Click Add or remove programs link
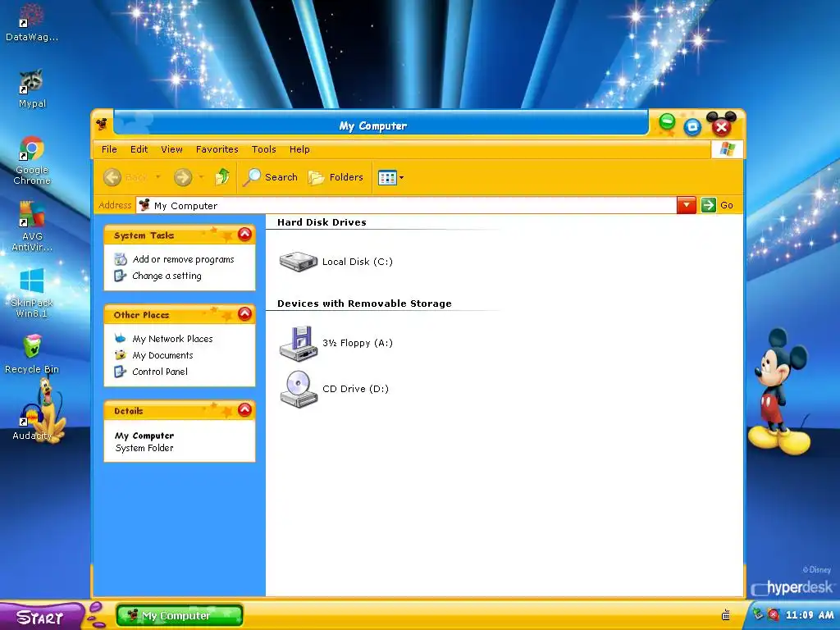 pos(183,259)
